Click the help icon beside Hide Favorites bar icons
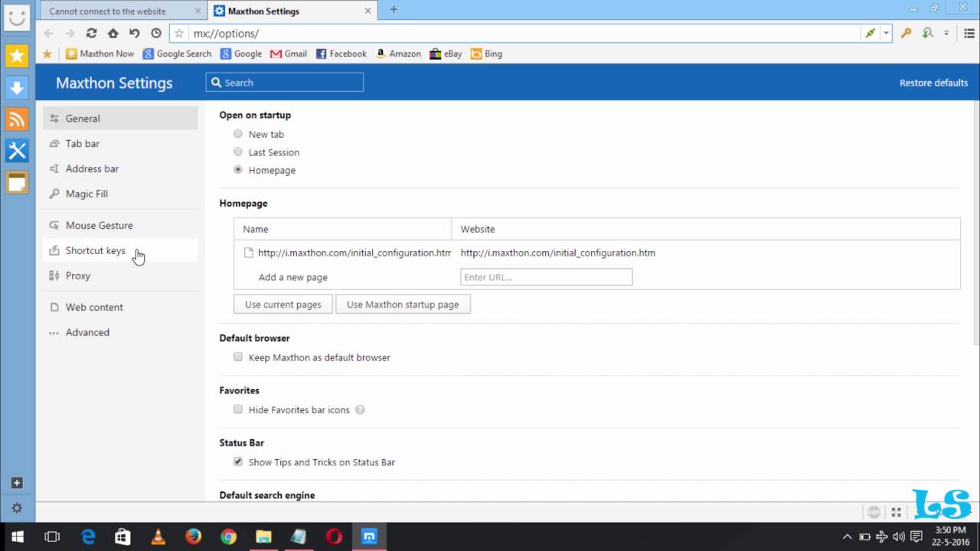 click(360, 409)
